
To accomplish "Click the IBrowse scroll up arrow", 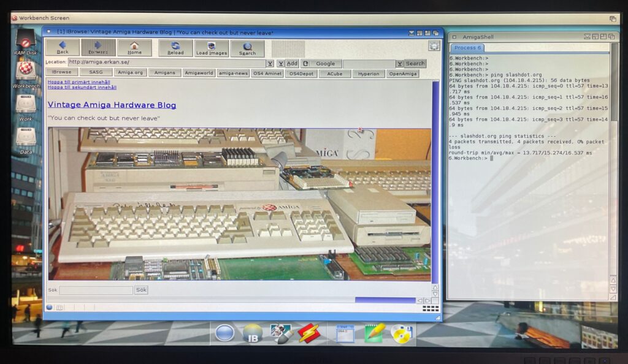I will [x=435, y=287].
